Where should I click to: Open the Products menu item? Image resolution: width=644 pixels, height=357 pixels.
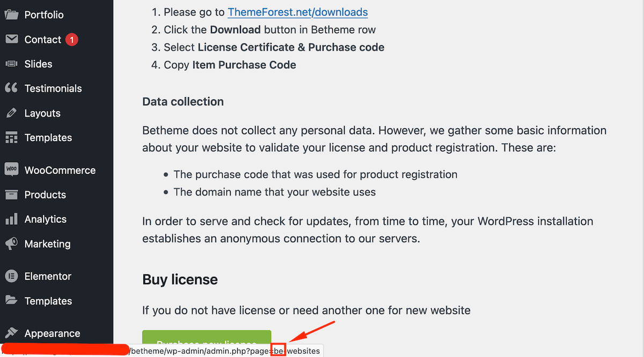coord(45,195)
